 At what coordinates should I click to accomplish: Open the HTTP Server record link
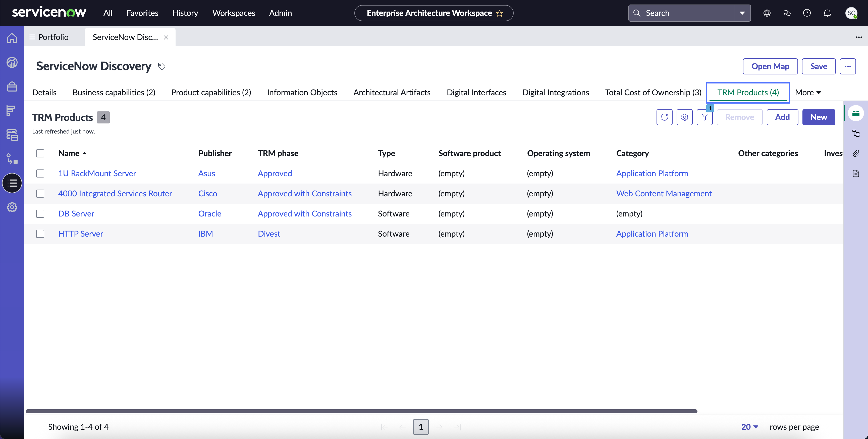click(81, 234)
